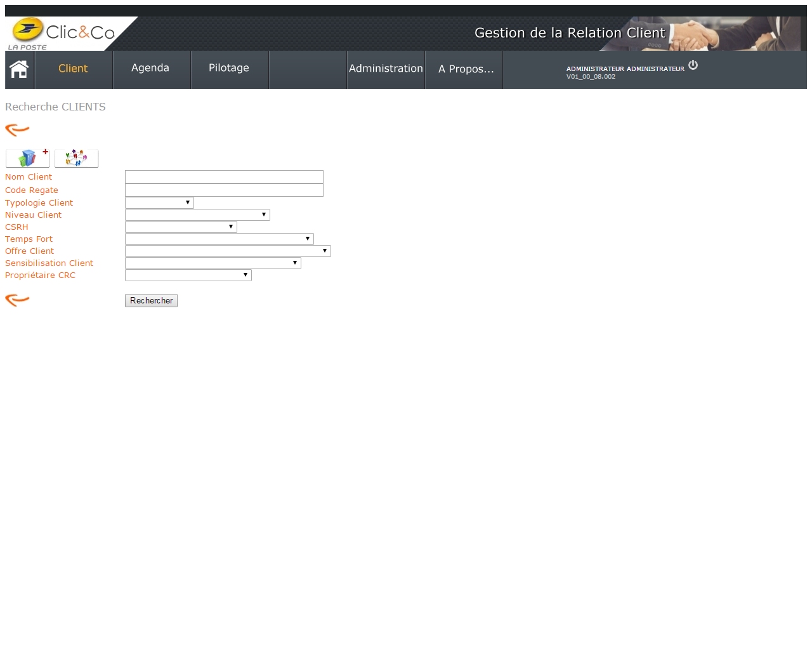Click the add new client building icon
Image resolution: width=812 pixels, height=650 pixels.
click(x=27, y=158)
